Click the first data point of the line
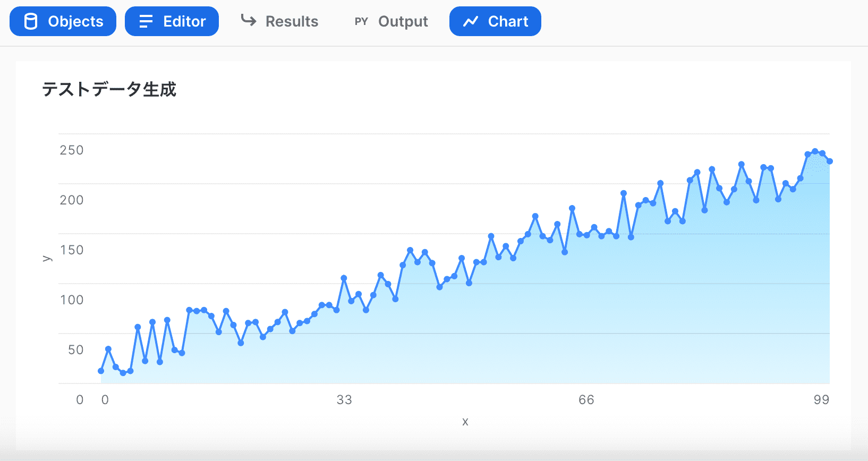 101,371
